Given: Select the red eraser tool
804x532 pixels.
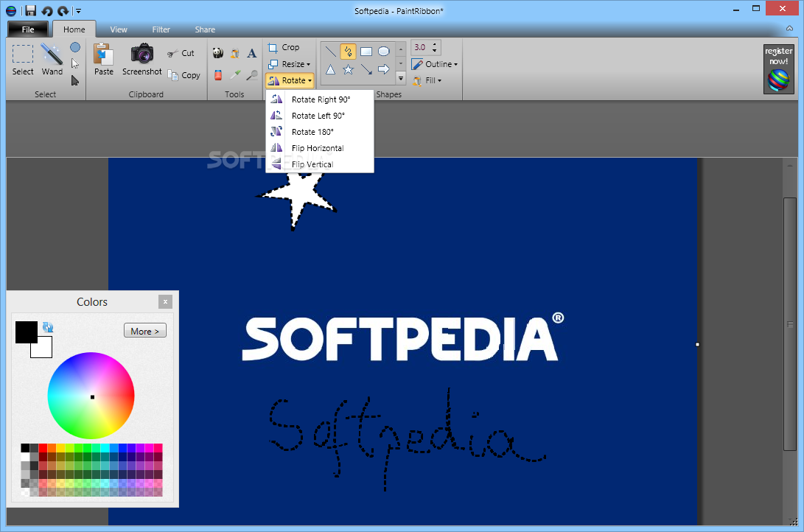Looking at the screenshot, I should [x=218, y=75].
